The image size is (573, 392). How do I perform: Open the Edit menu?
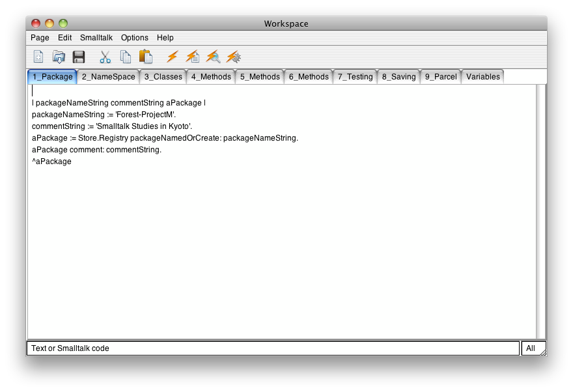click(64, 38)
